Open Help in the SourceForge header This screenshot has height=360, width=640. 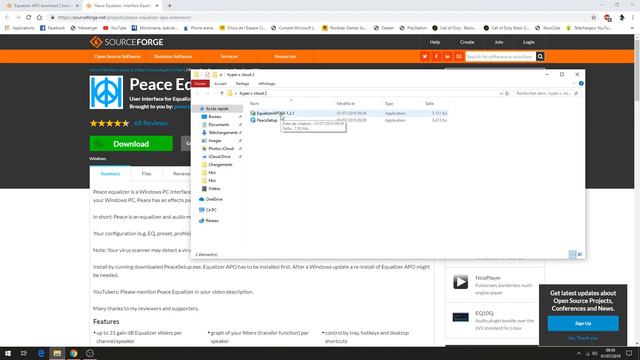tap(435, 42)
